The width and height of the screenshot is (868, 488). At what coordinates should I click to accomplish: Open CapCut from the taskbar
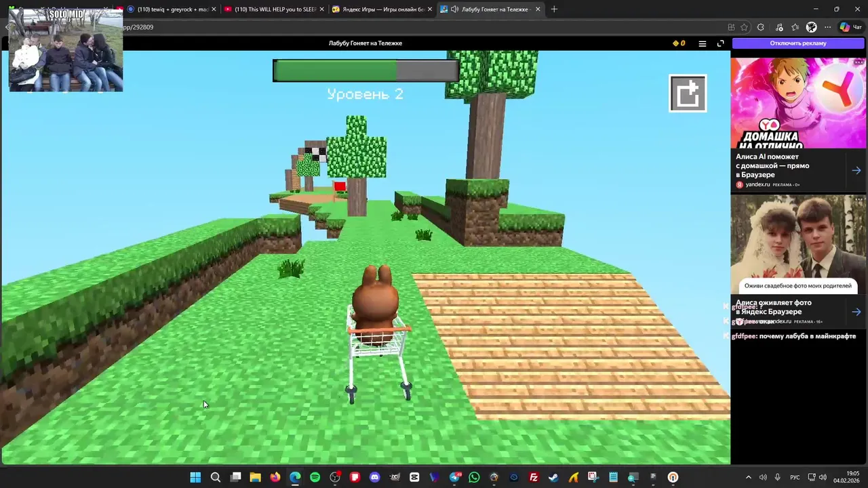(414, 477)
